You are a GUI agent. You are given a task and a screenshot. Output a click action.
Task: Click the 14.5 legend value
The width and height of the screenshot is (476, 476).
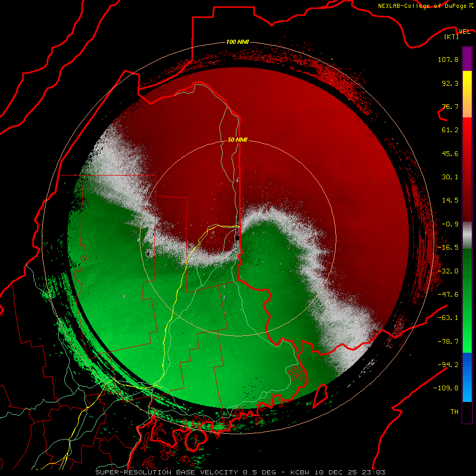tap(450, 200)
